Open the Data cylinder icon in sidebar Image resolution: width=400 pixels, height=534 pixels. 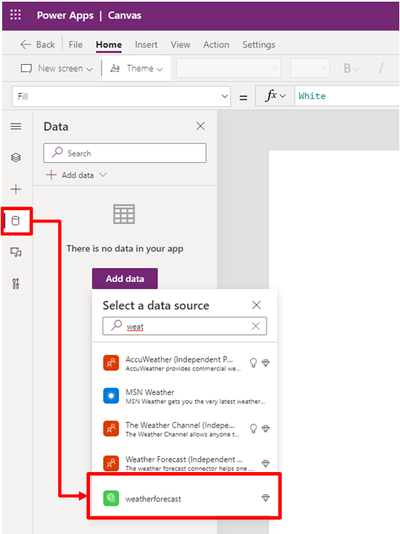(16, 221)
